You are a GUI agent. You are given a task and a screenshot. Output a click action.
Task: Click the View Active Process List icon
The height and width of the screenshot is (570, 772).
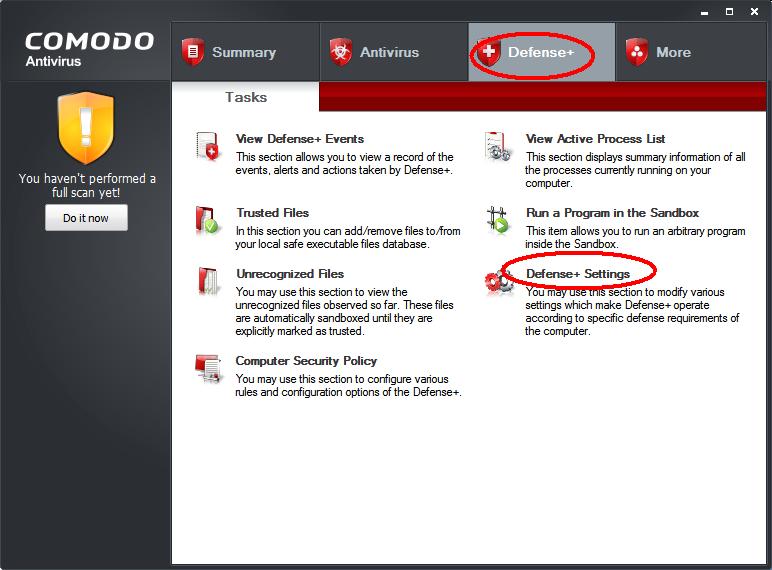[x=498, y=147]
